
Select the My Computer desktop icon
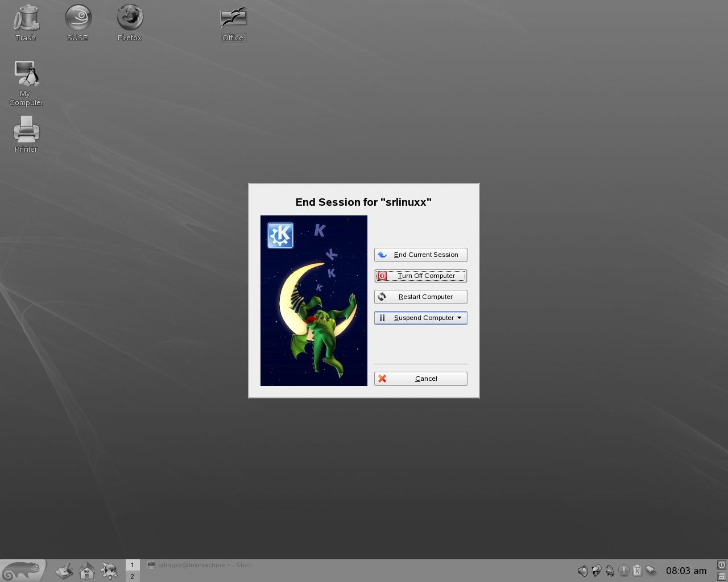(26, 84)
